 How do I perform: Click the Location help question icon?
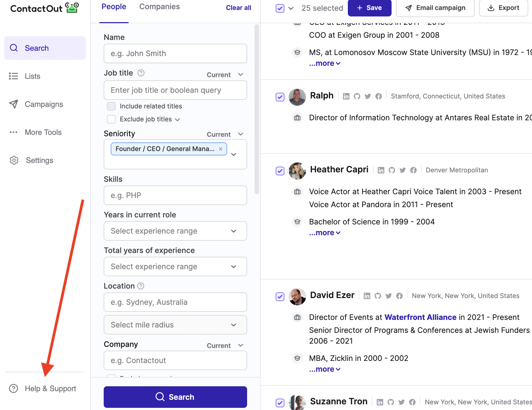click(141, 286)
